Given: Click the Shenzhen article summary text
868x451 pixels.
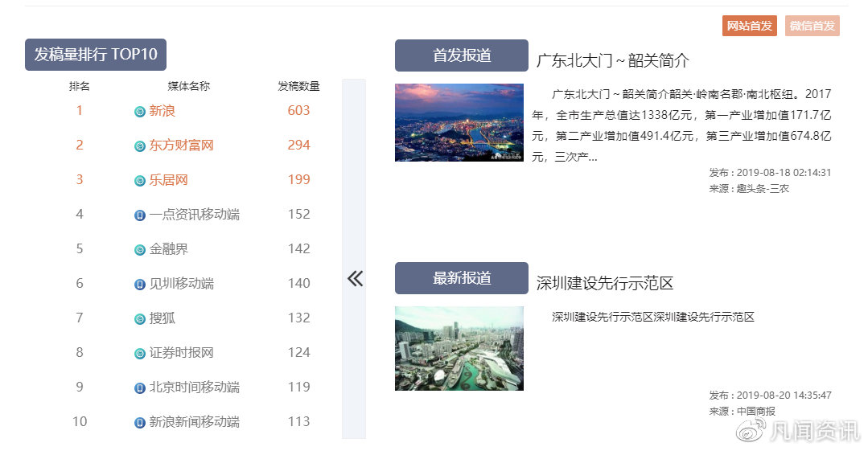Looking at the screenshot, I should pos(653,317).
